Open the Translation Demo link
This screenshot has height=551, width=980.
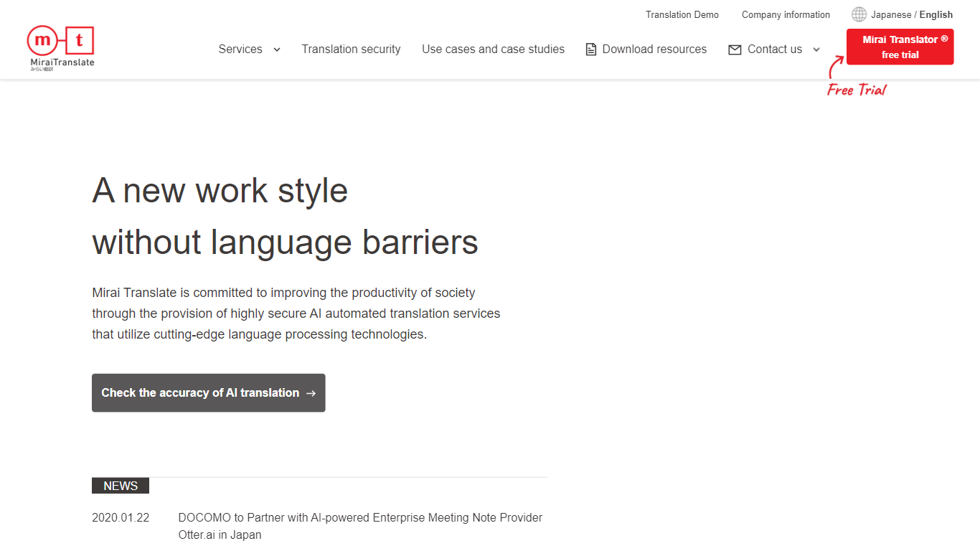(682, 14)
